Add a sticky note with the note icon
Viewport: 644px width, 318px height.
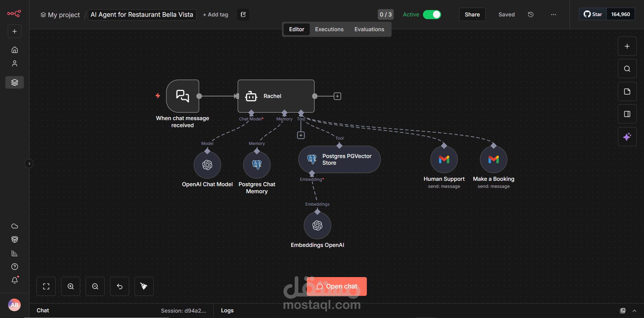[x=627, y=92]
